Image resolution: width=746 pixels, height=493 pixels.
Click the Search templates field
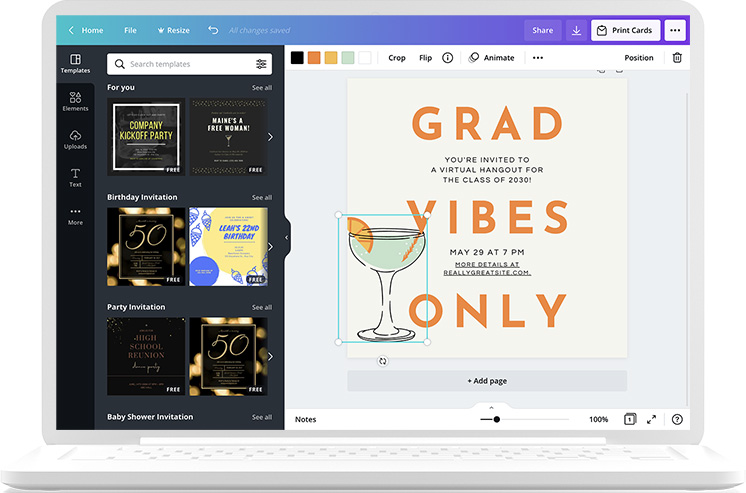[189, 64]
